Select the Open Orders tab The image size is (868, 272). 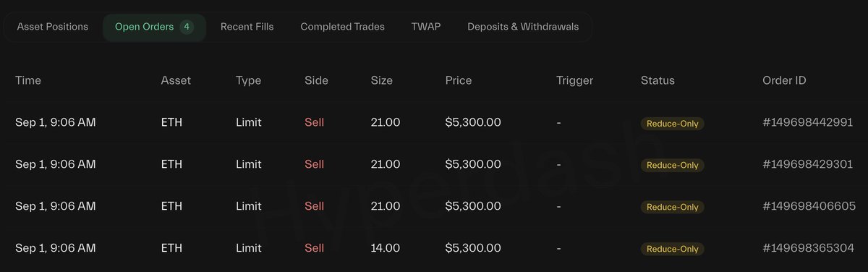pyautogui.click(x=154, y=27)
